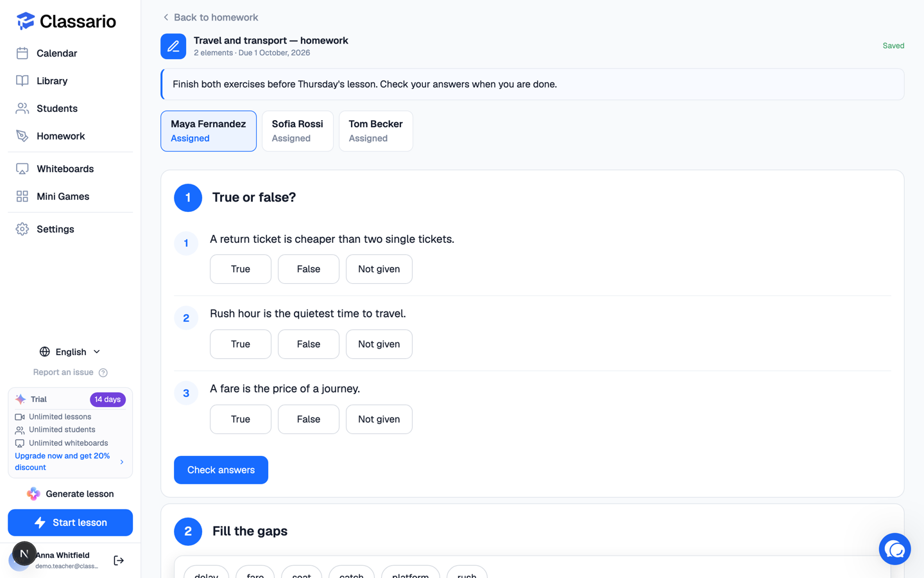
Task: Choose False for the return ticket statement
Action: click(x=309, y=269)
